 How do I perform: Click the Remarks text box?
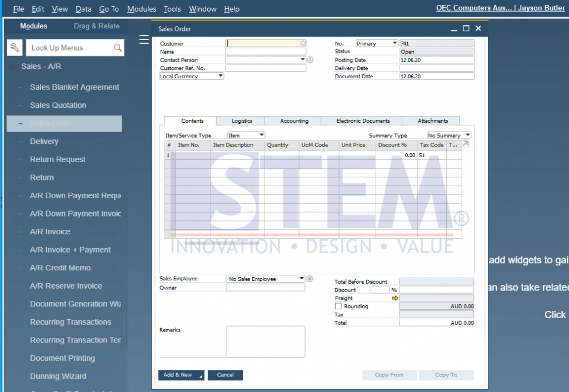[x=265, y=341]
